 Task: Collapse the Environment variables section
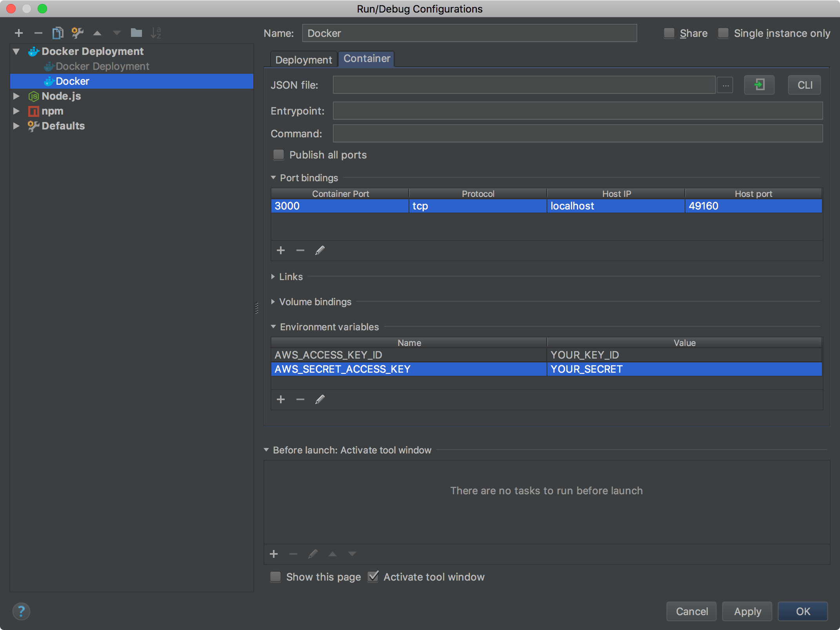coord(273,327)
